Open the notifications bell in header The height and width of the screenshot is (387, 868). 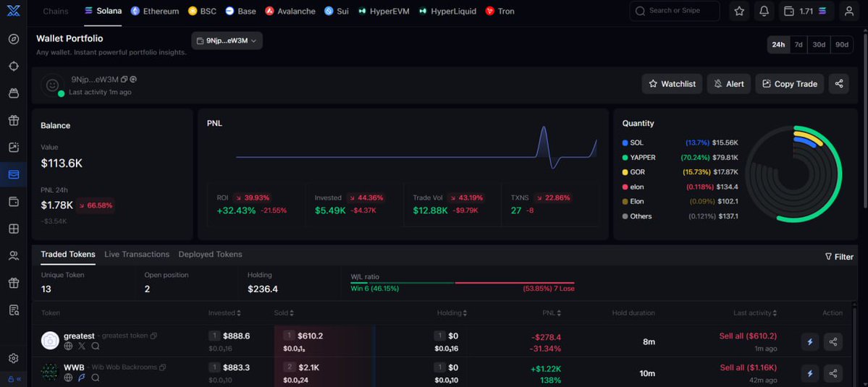tap(764, 11)
